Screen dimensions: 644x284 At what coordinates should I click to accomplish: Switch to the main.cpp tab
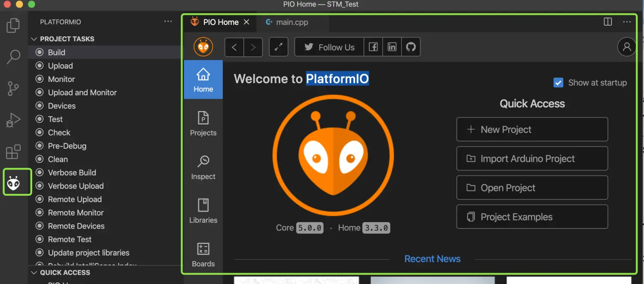pyautogui.click(x=292, y=22)
